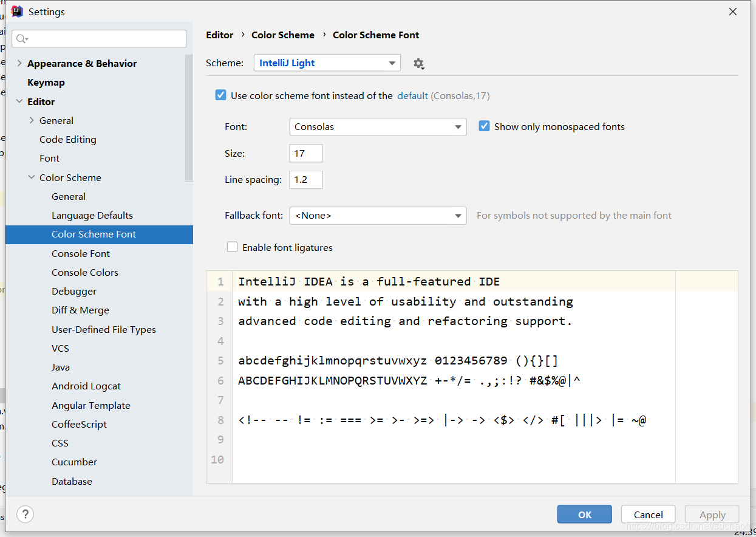Open Code Editing settings page
756x537 pixels.
coord(68,140)
